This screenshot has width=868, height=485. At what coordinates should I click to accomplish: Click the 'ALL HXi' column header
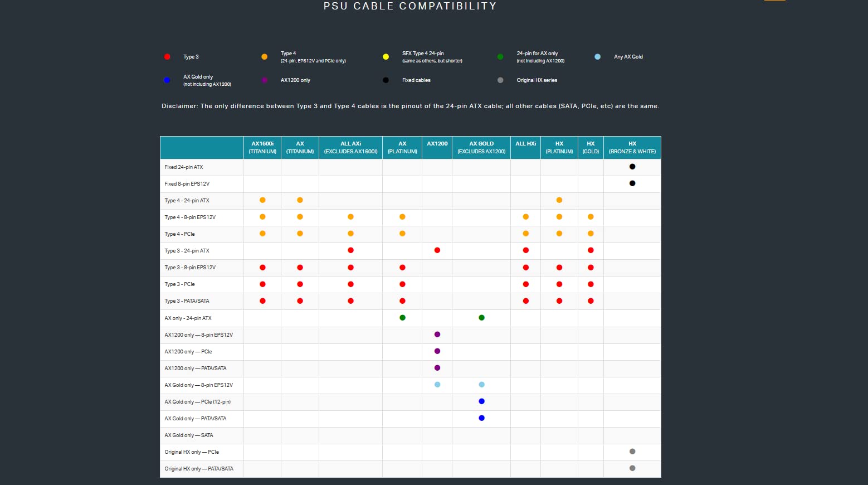(525, 148)
